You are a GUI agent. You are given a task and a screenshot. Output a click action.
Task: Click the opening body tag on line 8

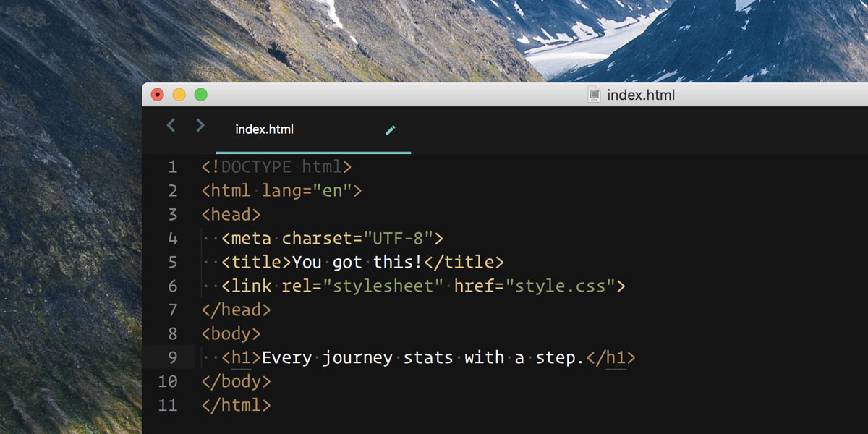coord(230,333)
